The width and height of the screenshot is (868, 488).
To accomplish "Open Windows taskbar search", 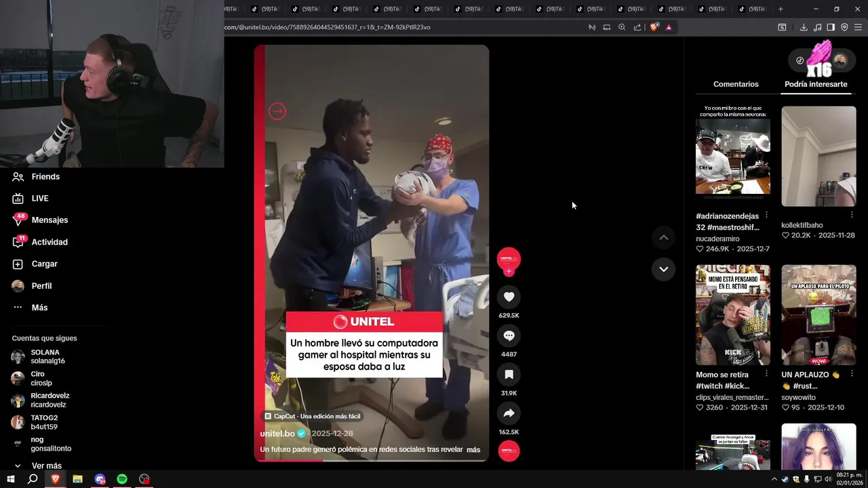I will point(33,479).
